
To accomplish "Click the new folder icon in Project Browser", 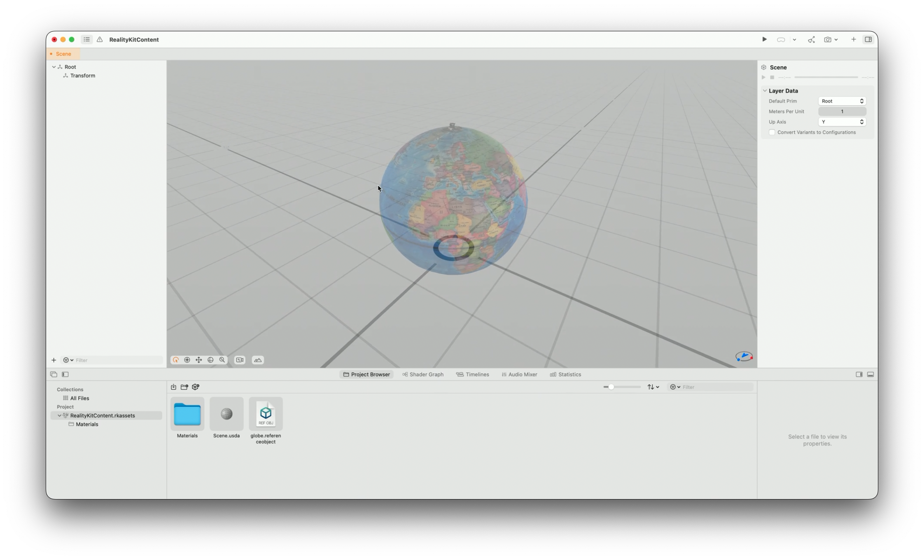I will (184, 387).
